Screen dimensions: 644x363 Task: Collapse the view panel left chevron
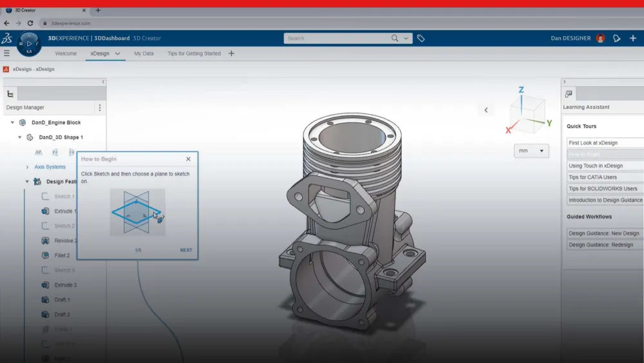pos(486,110)
